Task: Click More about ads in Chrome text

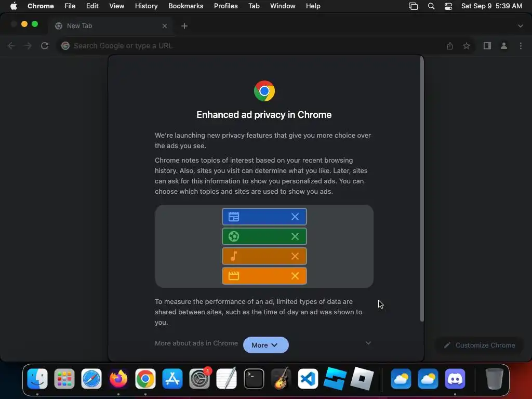Action: tap(196, 343)
